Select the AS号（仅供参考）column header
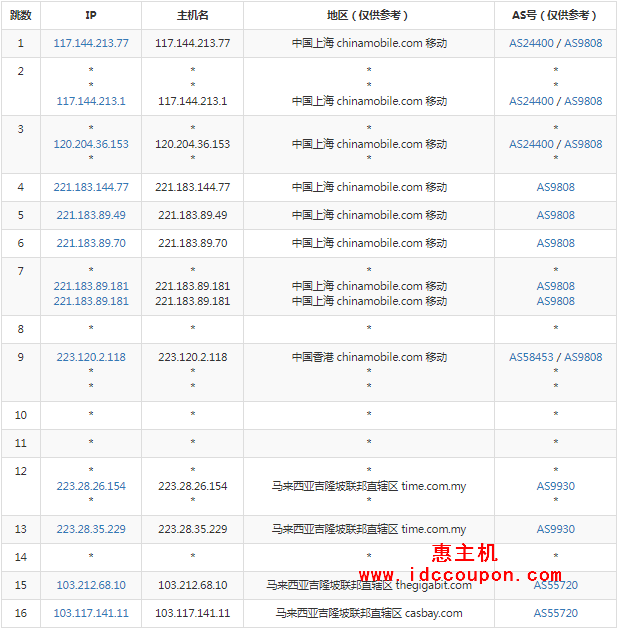This screenshot has width=617, height=629. (x=556, y=15)
